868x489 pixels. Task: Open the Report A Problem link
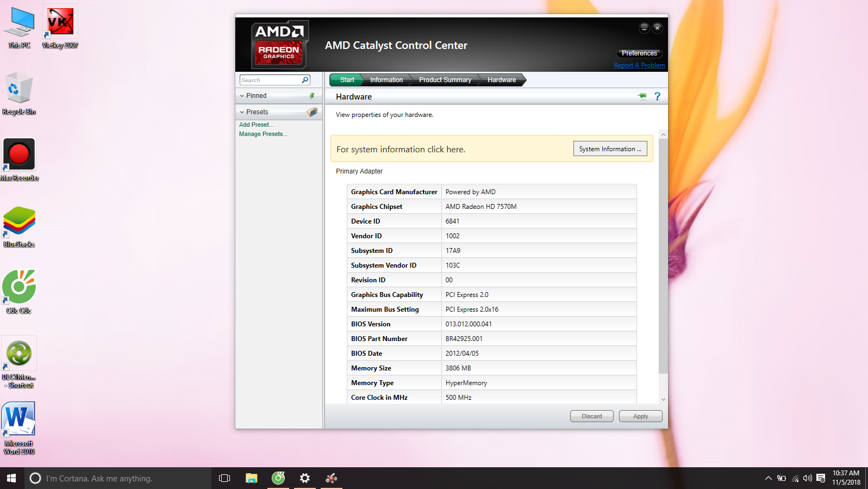tap(639, 65)
